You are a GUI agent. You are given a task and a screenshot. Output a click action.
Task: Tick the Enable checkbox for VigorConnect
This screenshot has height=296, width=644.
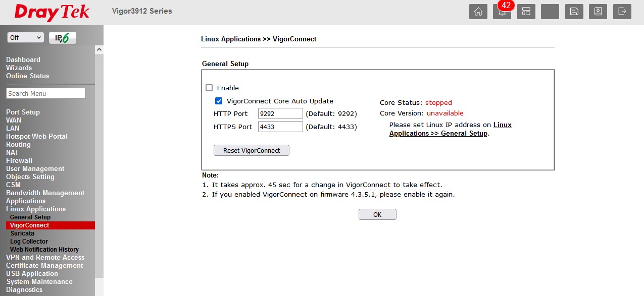coord(209,88)
